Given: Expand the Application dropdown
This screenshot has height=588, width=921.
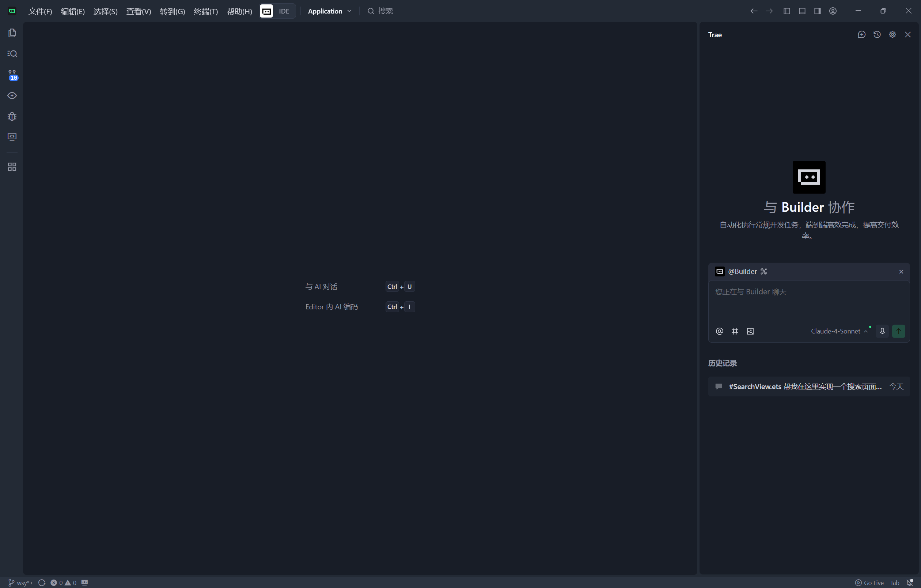Looking at the screenshot, I should [329, 11].
